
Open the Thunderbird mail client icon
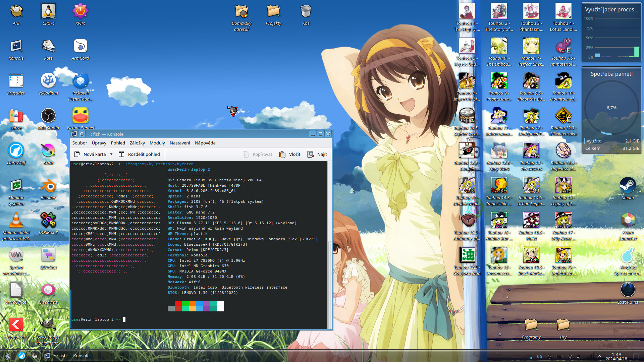pyautogui.click(x=80, y=87)
